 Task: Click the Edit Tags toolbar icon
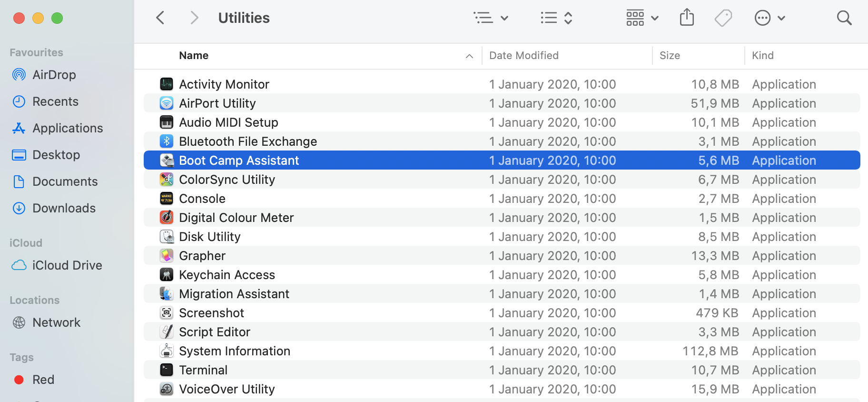pos(723,18)
